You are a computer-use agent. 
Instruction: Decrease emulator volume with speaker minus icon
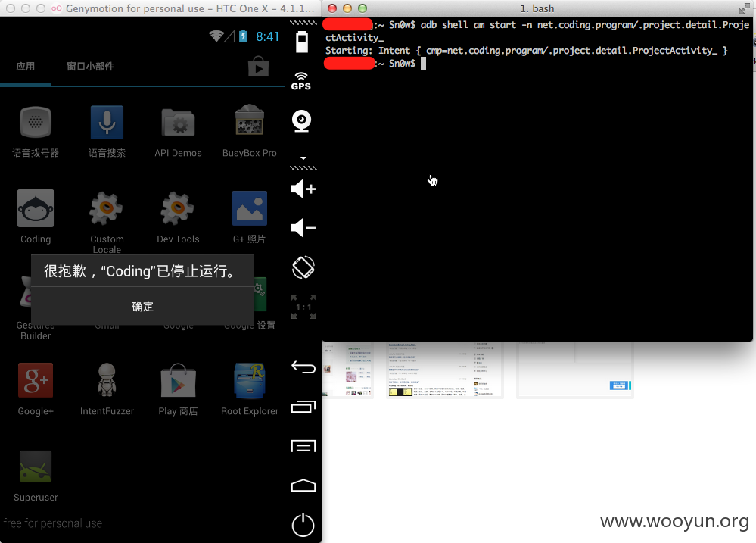point(303,228)
